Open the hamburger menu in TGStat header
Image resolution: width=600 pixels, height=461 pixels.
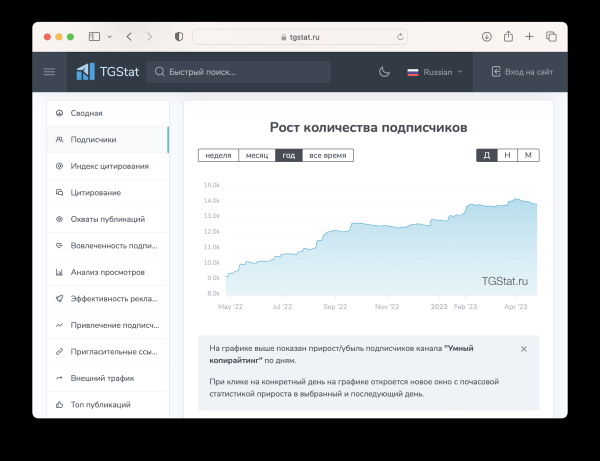click(49, 72)
